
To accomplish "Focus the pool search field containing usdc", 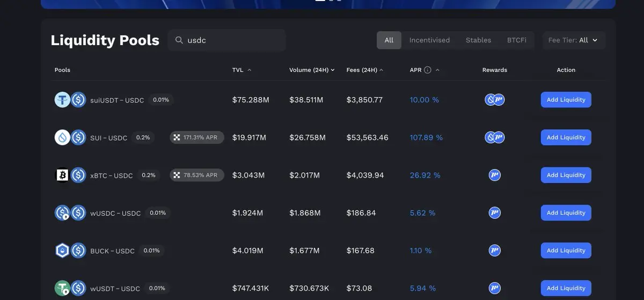I will pyautogui.click(x=226, y=40).
